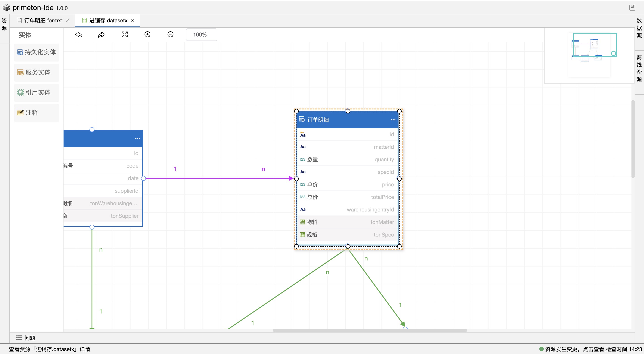The image size is (644, 354).
Task: Open the 订单明细 entity three-dot menu
Action: click(x=393, y=120)
